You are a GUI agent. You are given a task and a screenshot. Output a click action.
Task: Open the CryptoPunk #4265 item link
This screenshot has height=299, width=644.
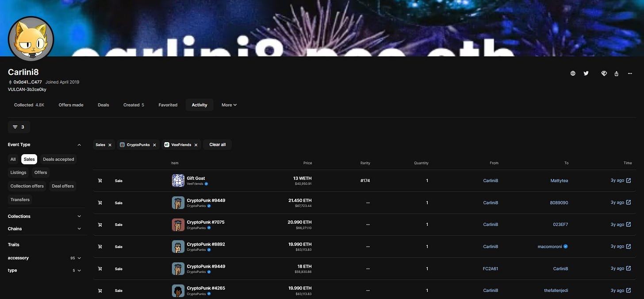206,288
